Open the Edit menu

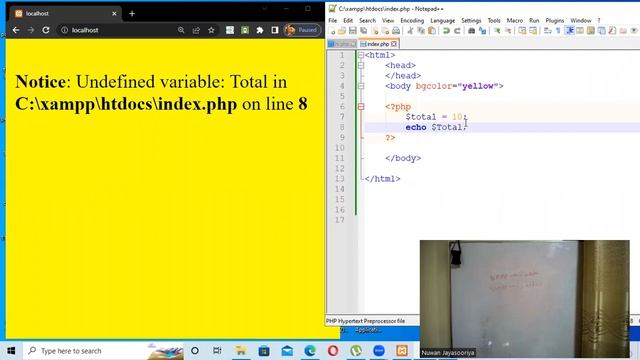click(348, 20)
